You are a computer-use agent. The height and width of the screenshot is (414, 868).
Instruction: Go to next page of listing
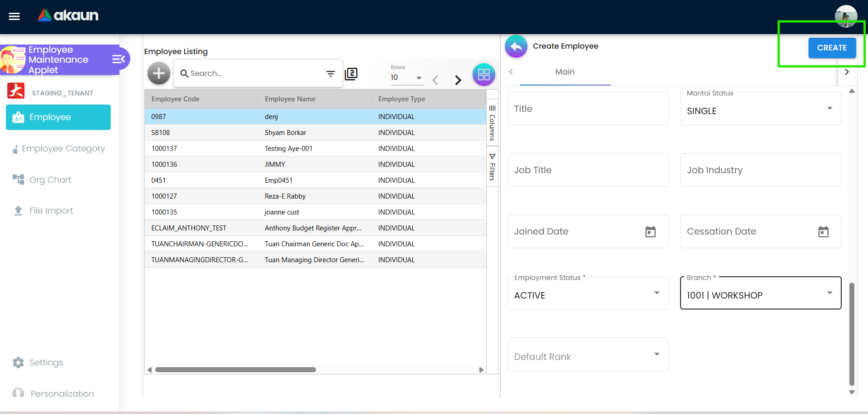coord(458,80)
